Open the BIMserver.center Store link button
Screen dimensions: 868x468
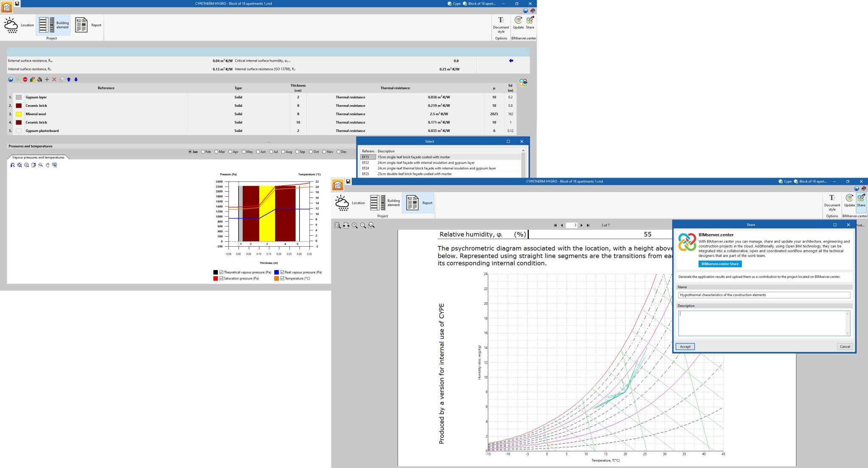[720, 264]
